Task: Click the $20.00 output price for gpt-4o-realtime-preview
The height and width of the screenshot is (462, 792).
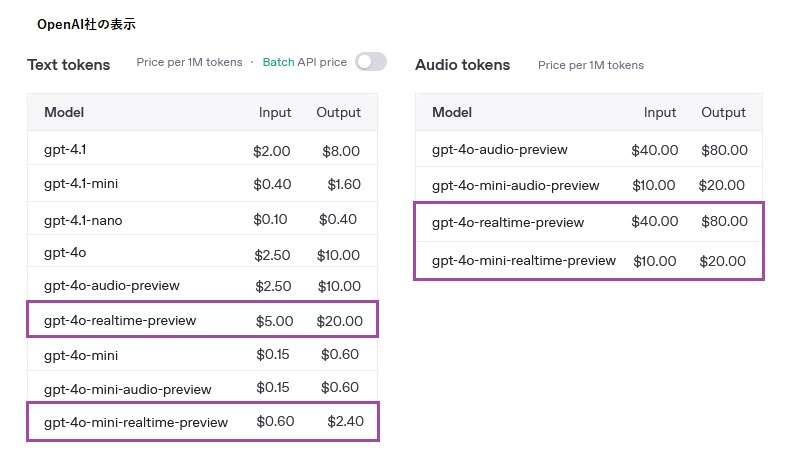Action: pyautogui.click(x=346, y=321)
